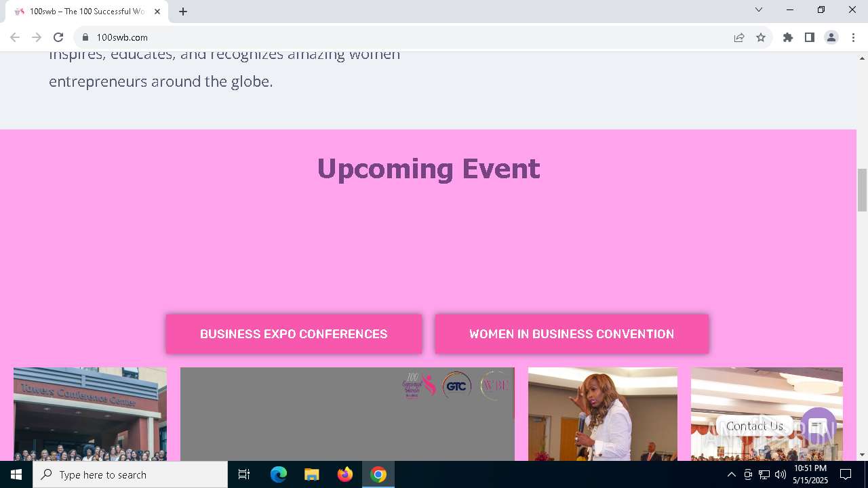Click the Contact Us chat label
This screenshot has width=868, height=488.
[754, 426]
